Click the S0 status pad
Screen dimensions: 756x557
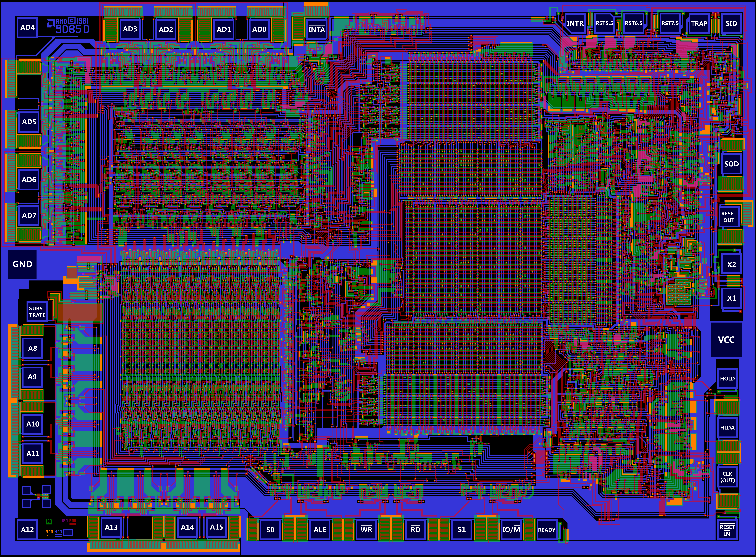tap(270, 530)
